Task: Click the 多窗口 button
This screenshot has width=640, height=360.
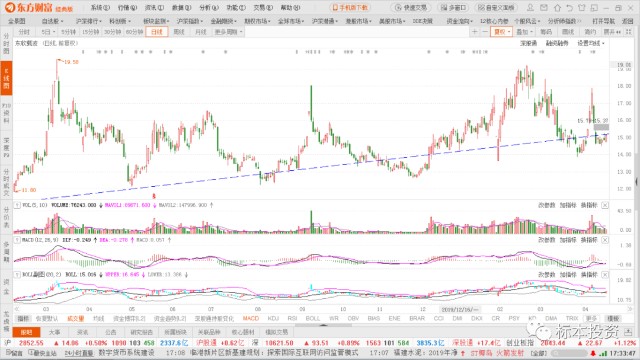Action: pyautogui.click(x=453, y=8)
